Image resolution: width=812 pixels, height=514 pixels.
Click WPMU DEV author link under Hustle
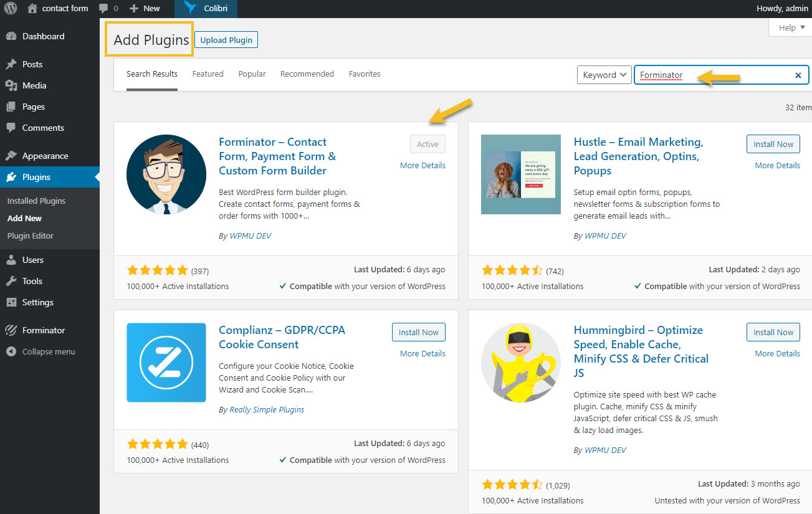[x=605, y=236]
